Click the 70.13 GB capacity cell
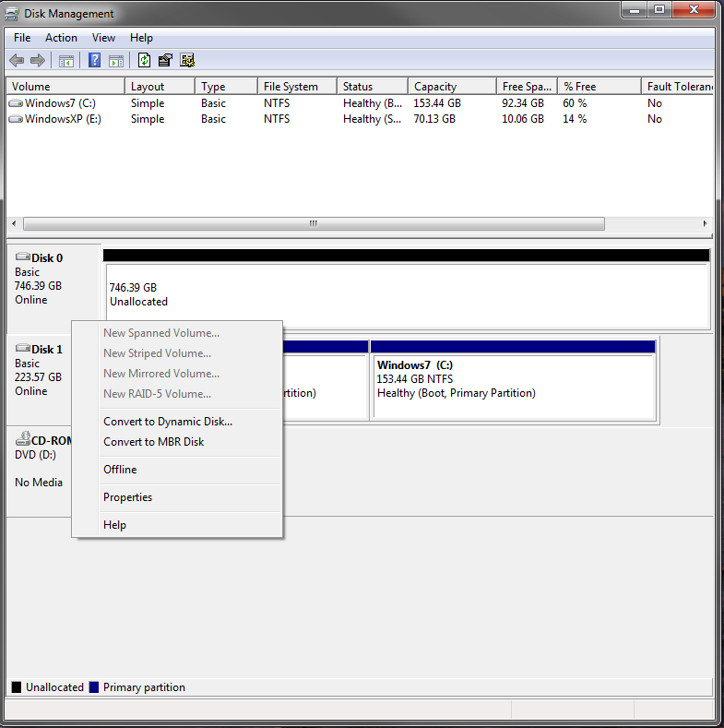The width and height of the screenshot is (724, 728). [434, 119]
